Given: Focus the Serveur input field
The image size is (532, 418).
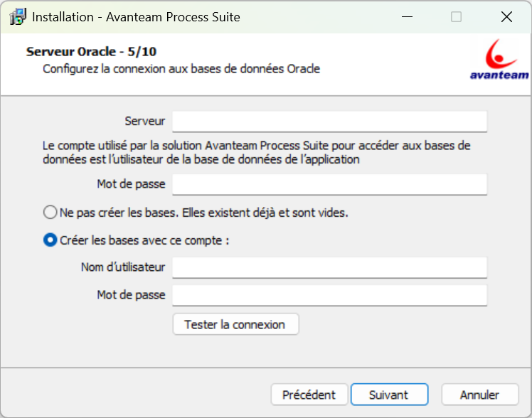Looking at the screenshot, I should (329, 122).
